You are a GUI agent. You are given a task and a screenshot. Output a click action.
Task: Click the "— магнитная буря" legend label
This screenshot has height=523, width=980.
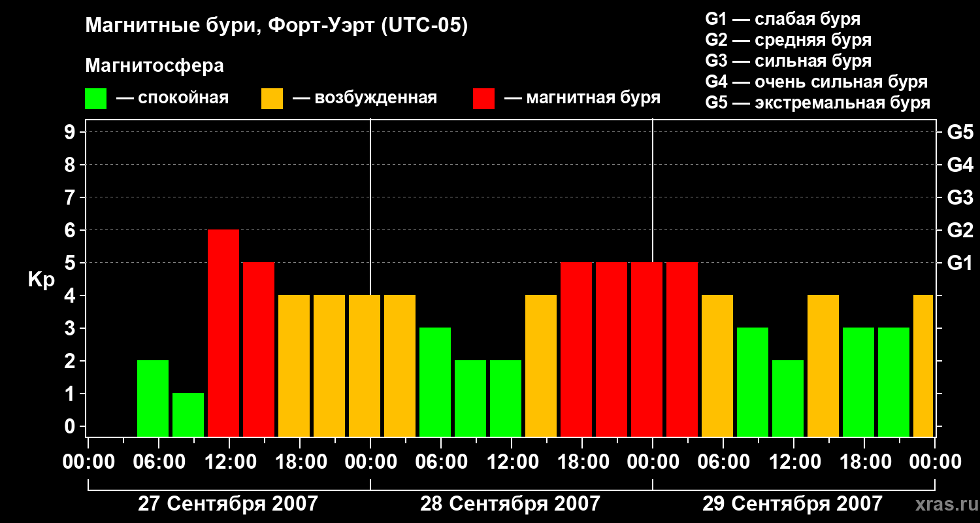[582, 98]
